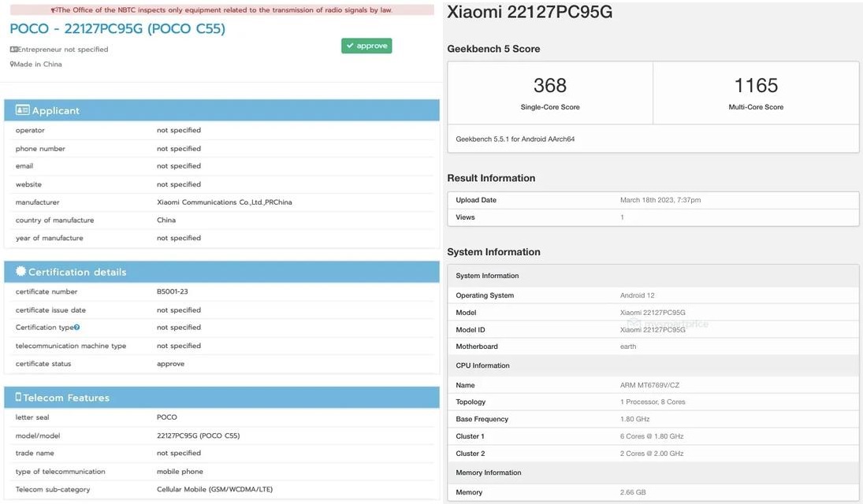
Task: Click Cluster 2 value 2 Cores @ 2.00 GHz
Action: [x=652, y=454]
